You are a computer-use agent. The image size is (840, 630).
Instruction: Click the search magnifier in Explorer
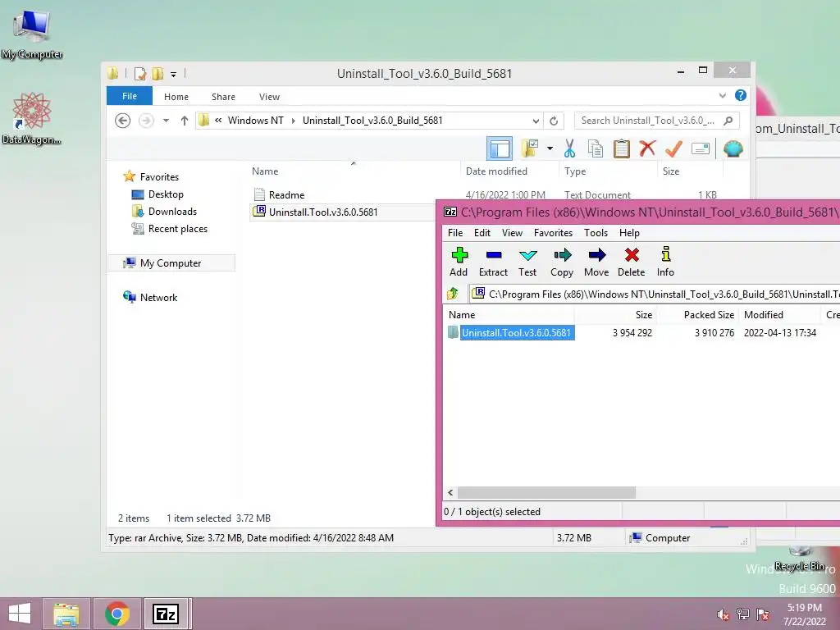pos(728,121)
